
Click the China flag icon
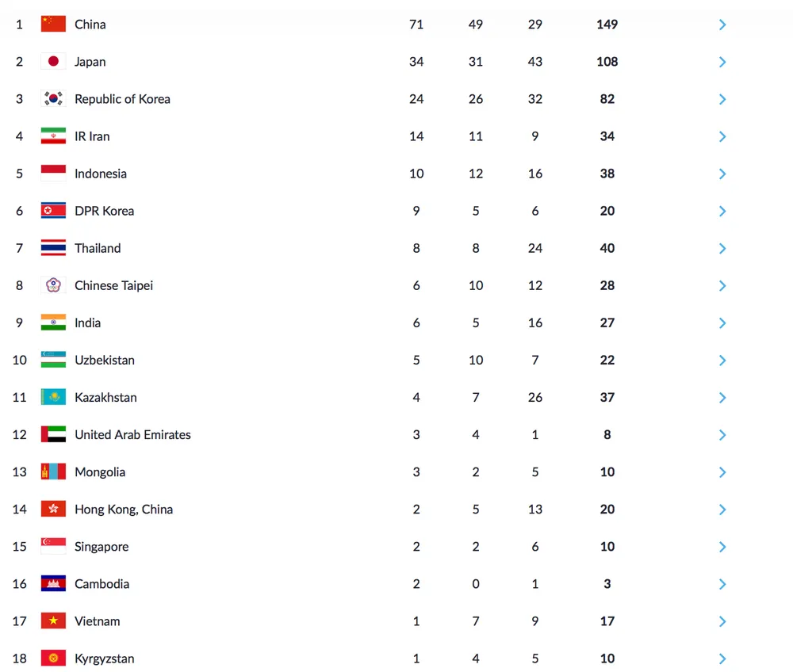tap(53, 25)
